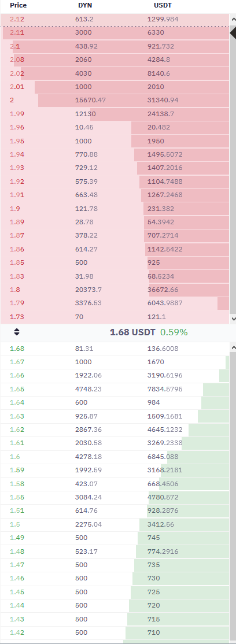This screenshot has height=644, width=236.
Task: Click the down arrow on the asks scrollbar
Action: tap(233, 319)
